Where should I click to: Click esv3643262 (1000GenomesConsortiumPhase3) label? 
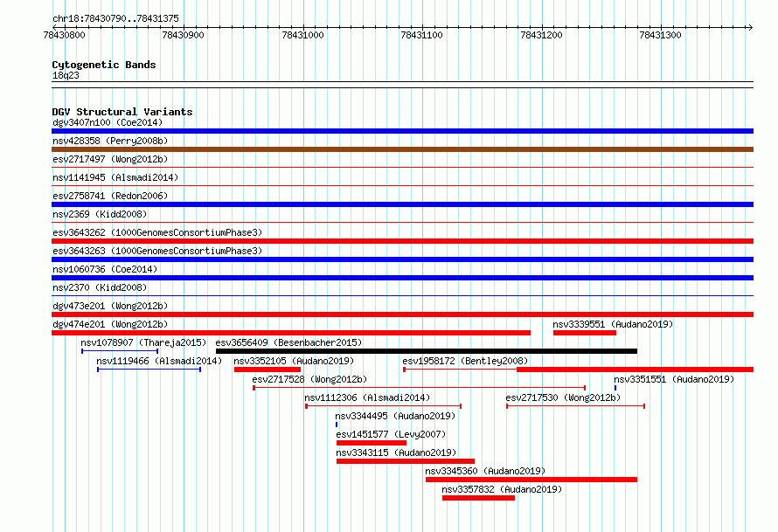click(157, 232)
